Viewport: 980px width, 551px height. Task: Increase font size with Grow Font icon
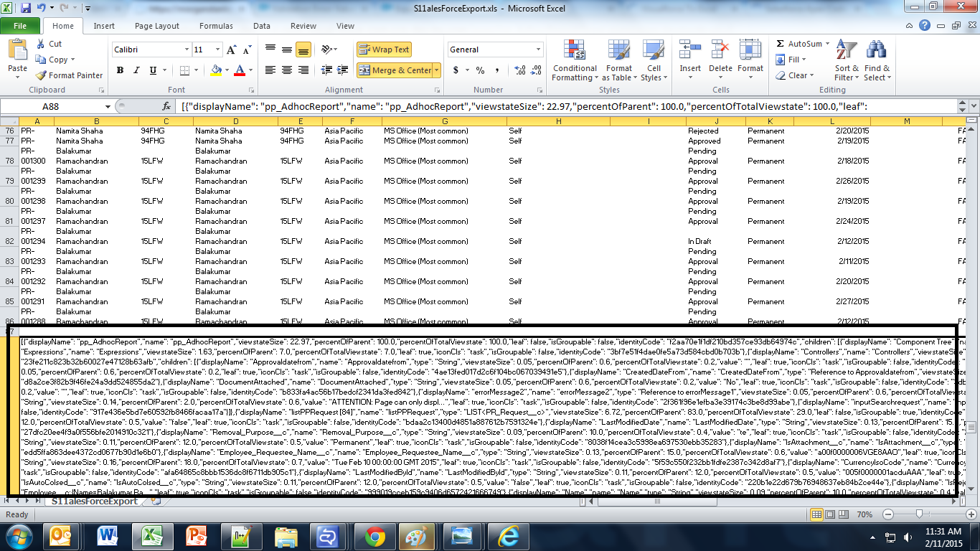pyautogui.click(x=232, y=50)
